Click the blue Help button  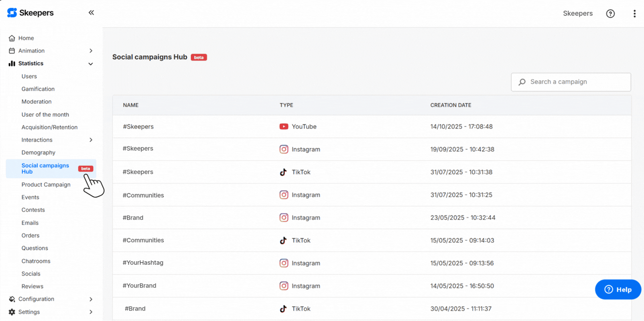[x=618, y=289]
